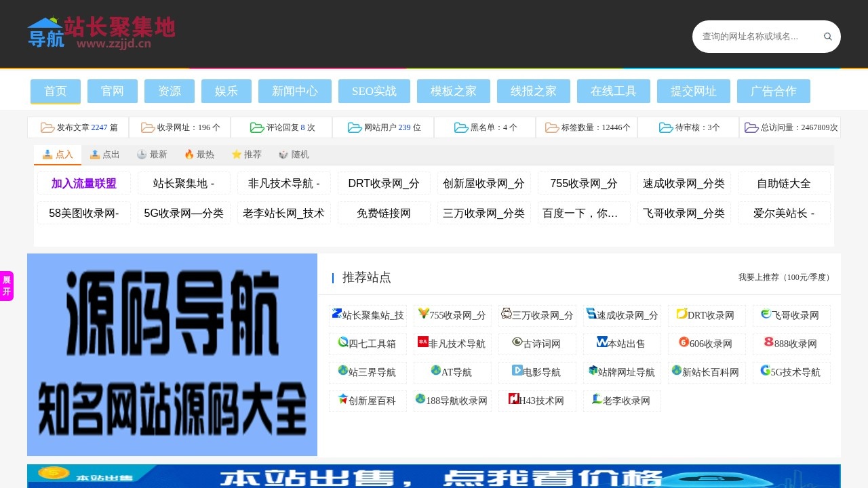Screen dimensions: 868x488
Task: Open the 爱尔美站长 link
Action: point(784,213)
